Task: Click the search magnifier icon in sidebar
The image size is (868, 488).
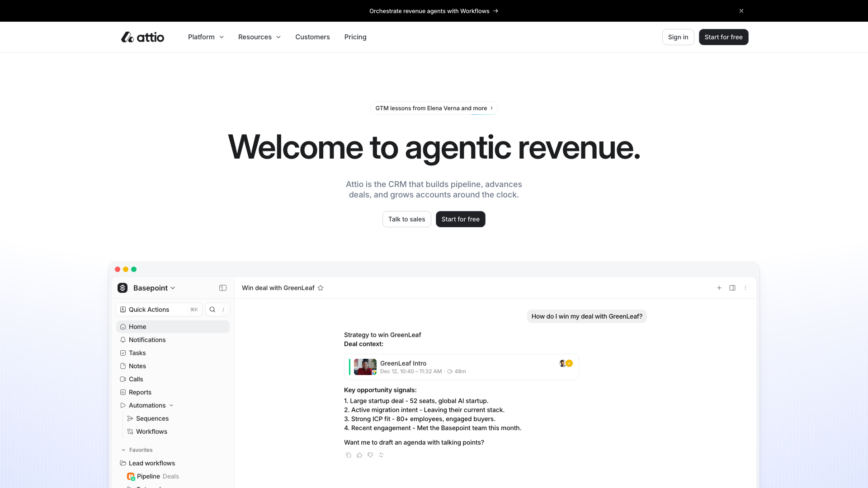Action: coord(212,310)
